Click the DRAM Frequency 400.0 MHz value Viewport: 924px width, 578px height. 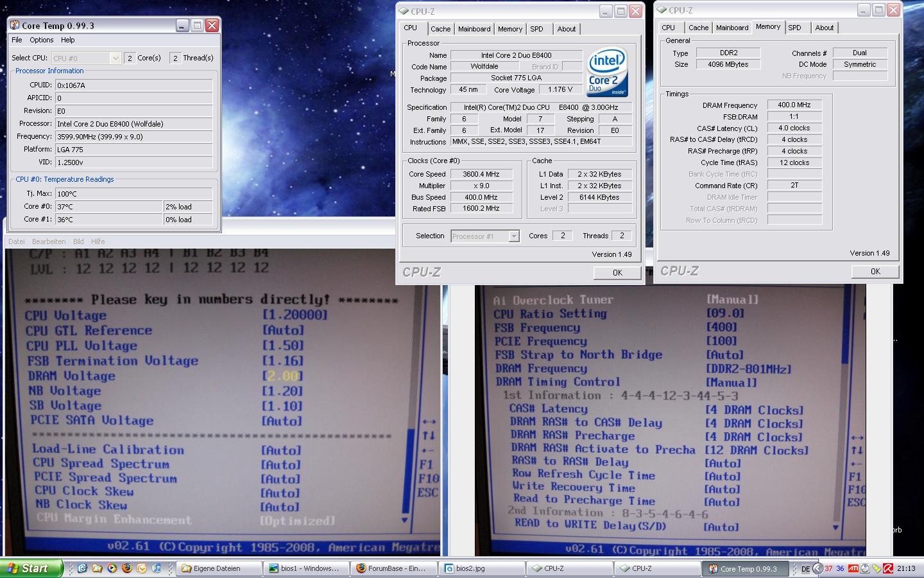794,105
